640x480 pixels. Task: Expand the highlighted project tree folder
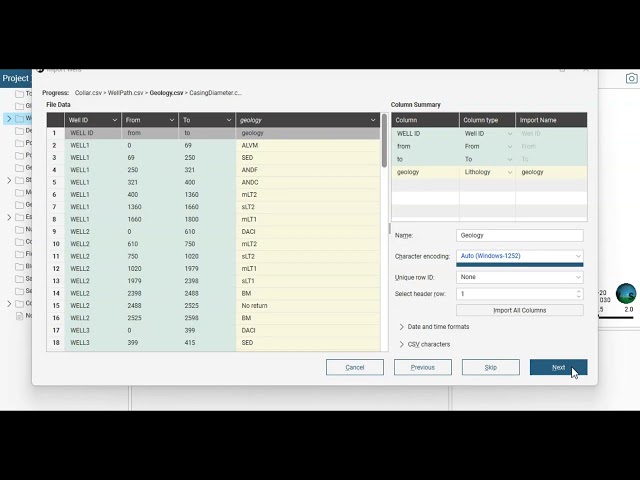tap(9, 118)
